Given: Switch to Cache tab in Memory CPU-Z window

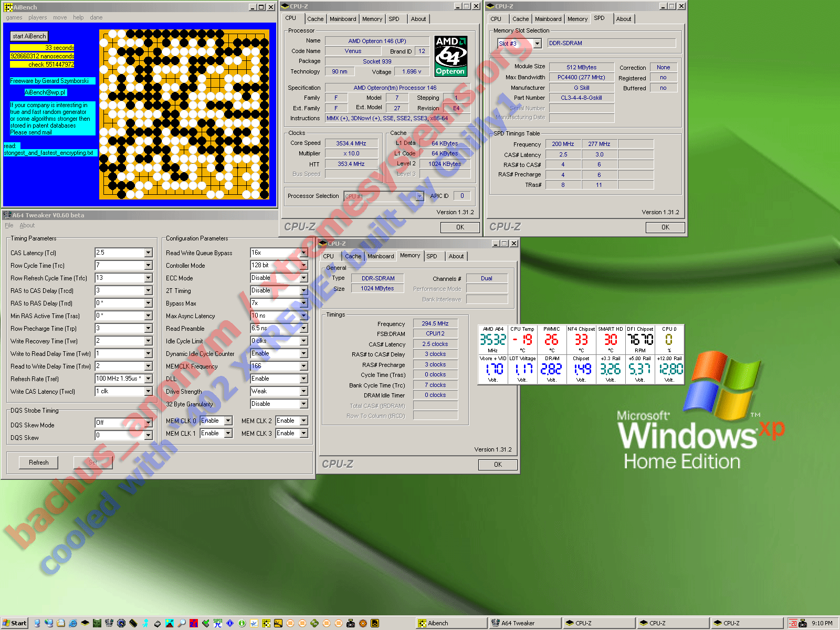Looking at the screenshot, I should (353, 256).
